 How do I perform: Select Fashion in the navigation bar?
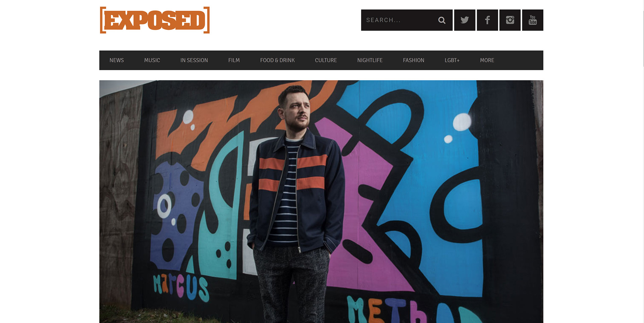[414, 60]
